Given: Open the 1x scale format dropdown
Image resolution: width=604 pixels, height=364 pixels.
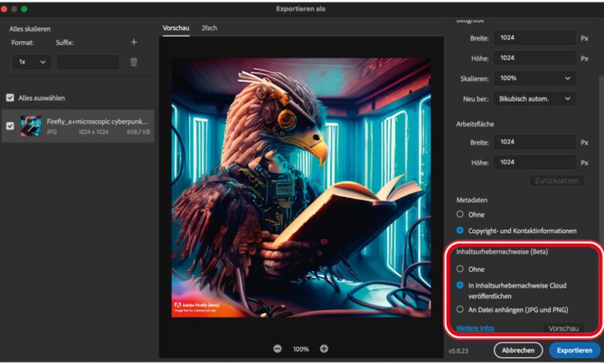Looking at the screenshot, I should pos(32,63).
